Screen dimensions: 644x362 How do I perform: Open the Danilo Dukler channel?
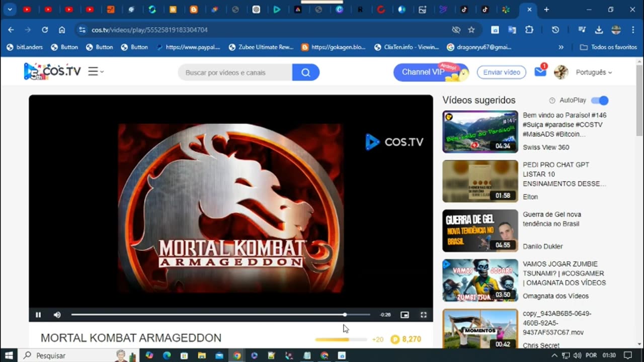tap(542, 246)
